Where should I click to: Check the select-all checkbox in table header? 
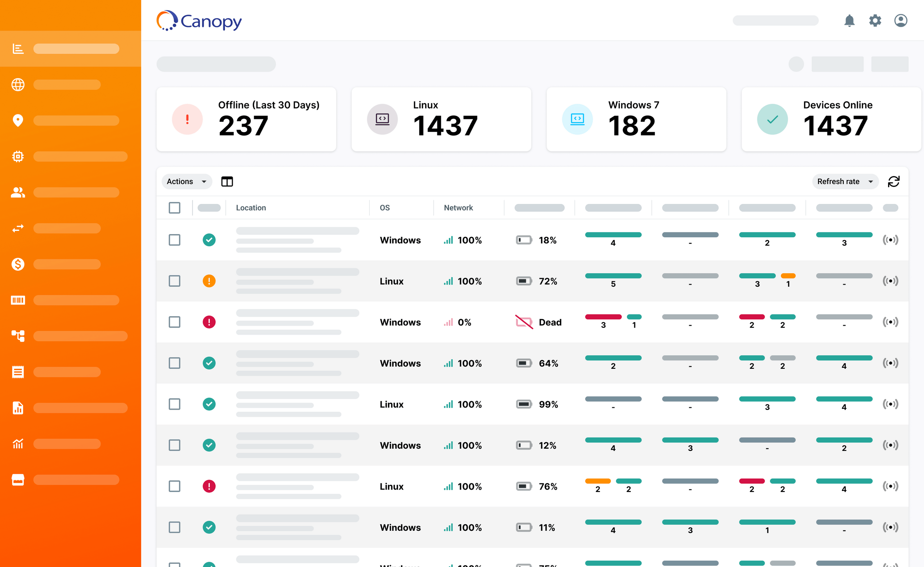(x=174, y=208)
